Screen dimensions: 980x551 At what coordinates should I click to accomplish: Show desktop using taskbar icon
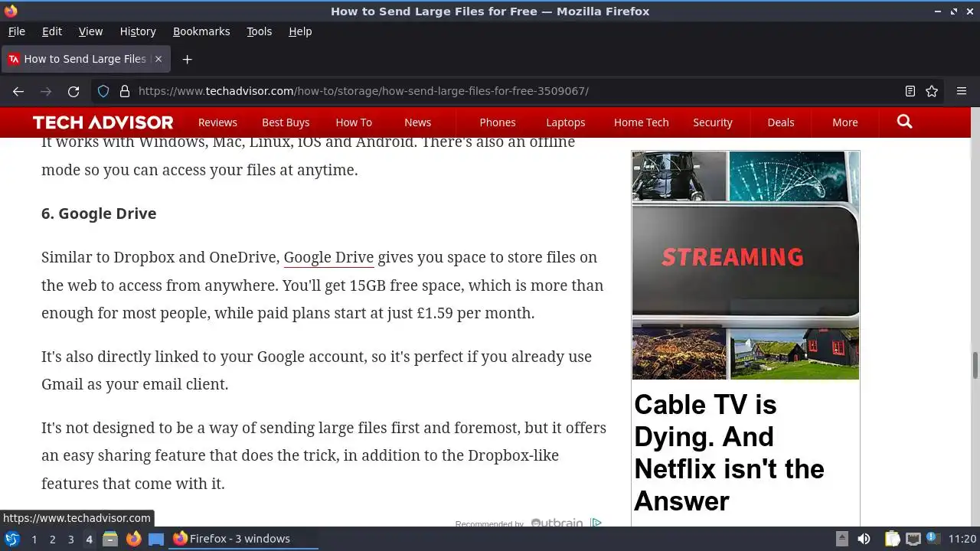pos(156,539)
